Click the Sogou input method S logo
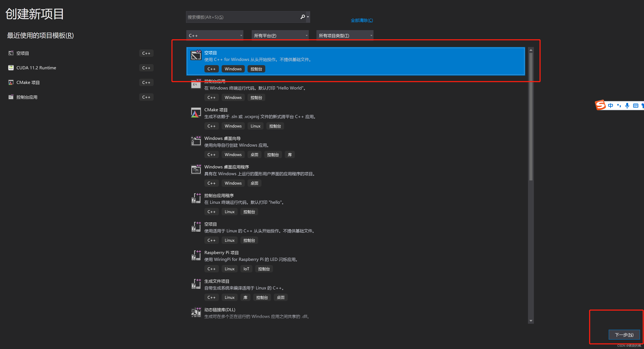 click(600, 105)
